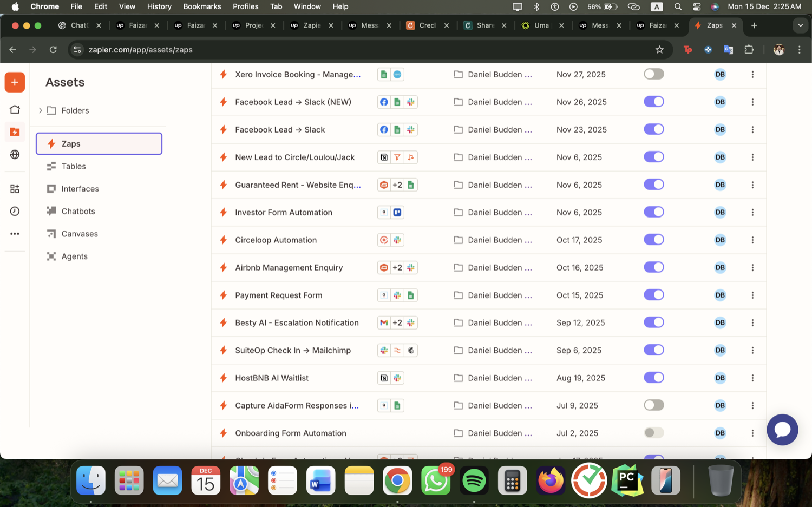
Task: Click the +2 apps badge on Airbnb Management Enquiry
Action: [397, 268]
